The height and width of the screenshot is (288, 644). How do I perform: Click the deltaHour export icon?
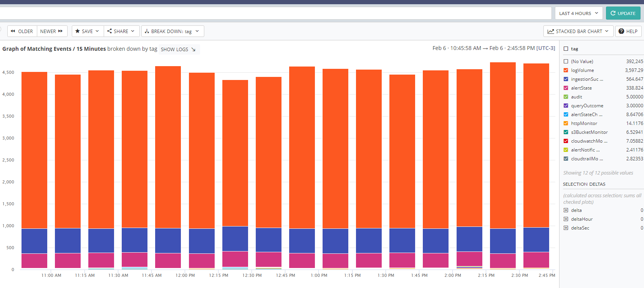(x=566, y=219)
